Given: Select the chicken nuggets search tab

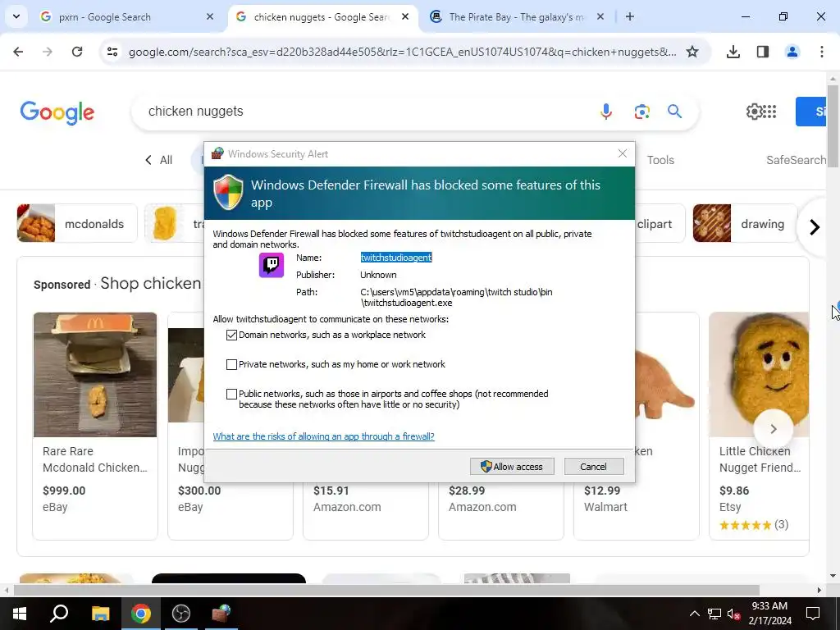Looking at the screenshot, I should coord(322,17).
